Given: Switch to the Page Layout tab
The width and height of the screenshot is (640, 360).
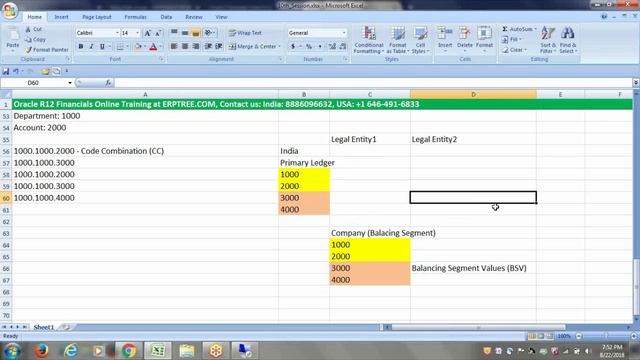Looking at the screenshot, I should [x=97, y=17].
